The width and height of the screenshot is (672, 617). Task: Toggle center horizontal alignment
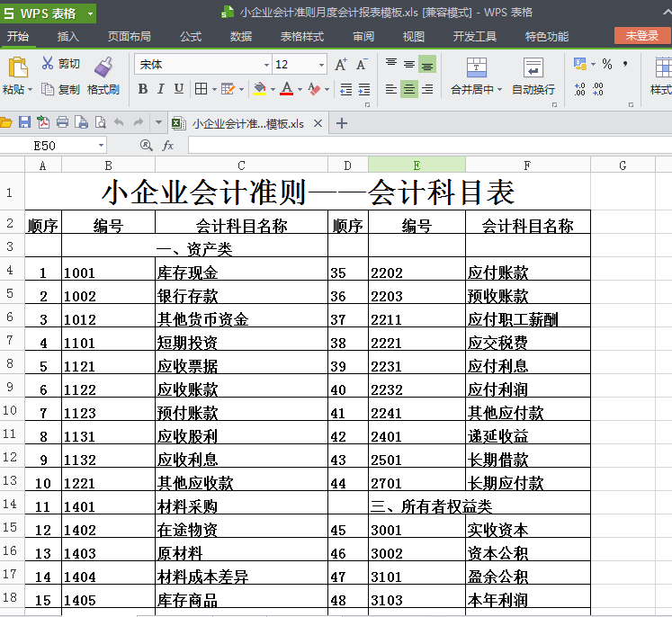tap(409, 89)
